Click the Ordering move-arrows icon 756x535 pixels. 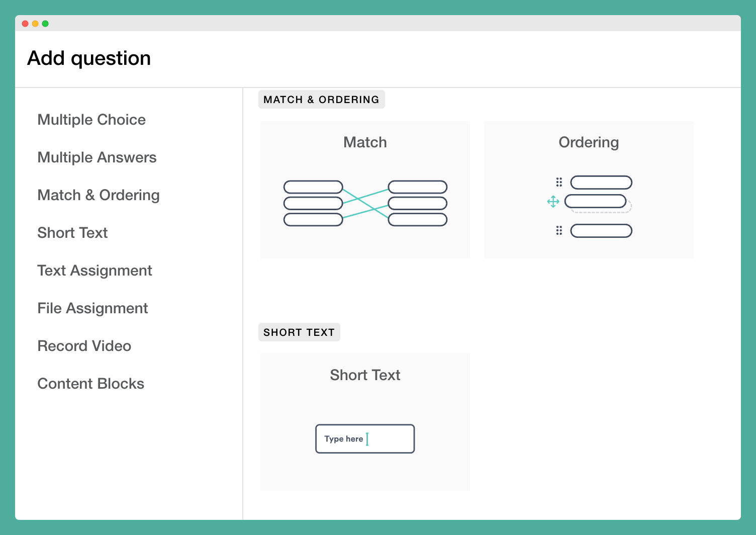point(553,202)
